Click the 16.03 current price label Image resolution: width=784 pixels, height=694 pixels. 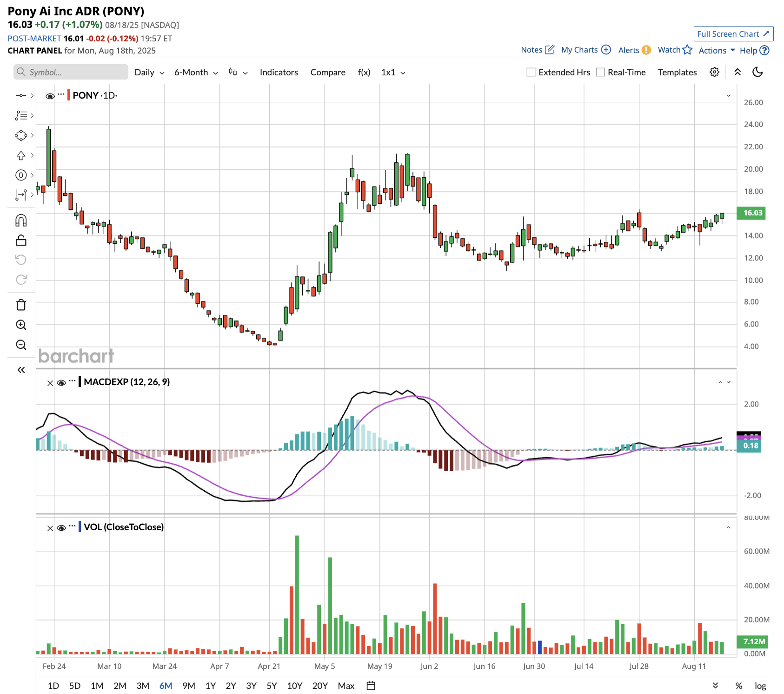[x=751, y=213]
